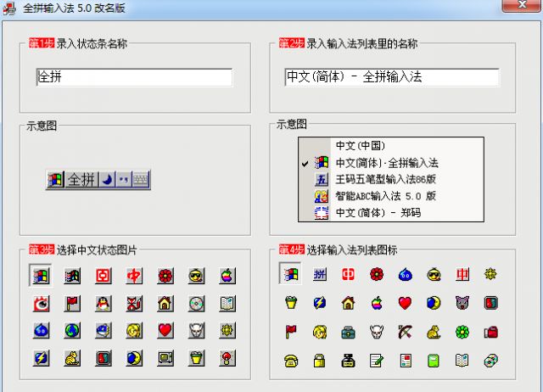Pick blonde girl picture in step 3
This screenshot has height=392, width=543.
tap(134, 330)
